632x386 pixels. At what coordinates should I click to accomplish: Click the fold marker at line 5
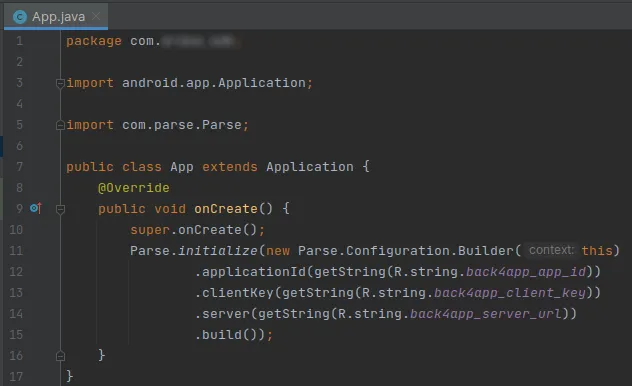[x=60, y=125]
